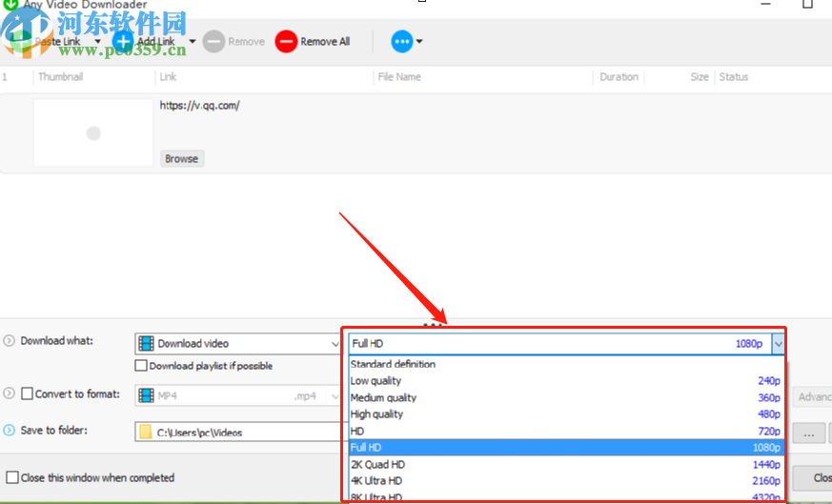This screenshot has width=832, height=504.
Task: Enable Close this window when completed
Action: [x=12, y=477]
